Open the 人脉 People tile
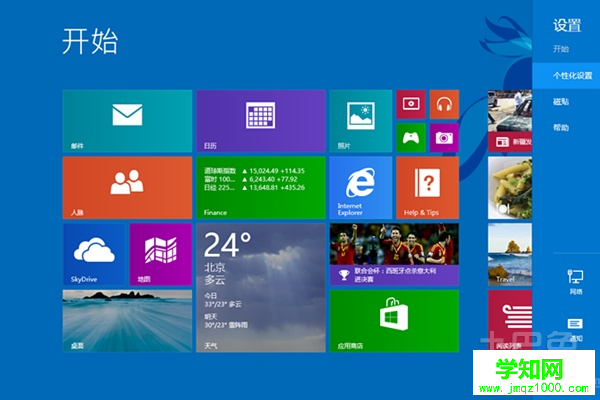Viewport: 600px width, 400px height. [127, 188]
